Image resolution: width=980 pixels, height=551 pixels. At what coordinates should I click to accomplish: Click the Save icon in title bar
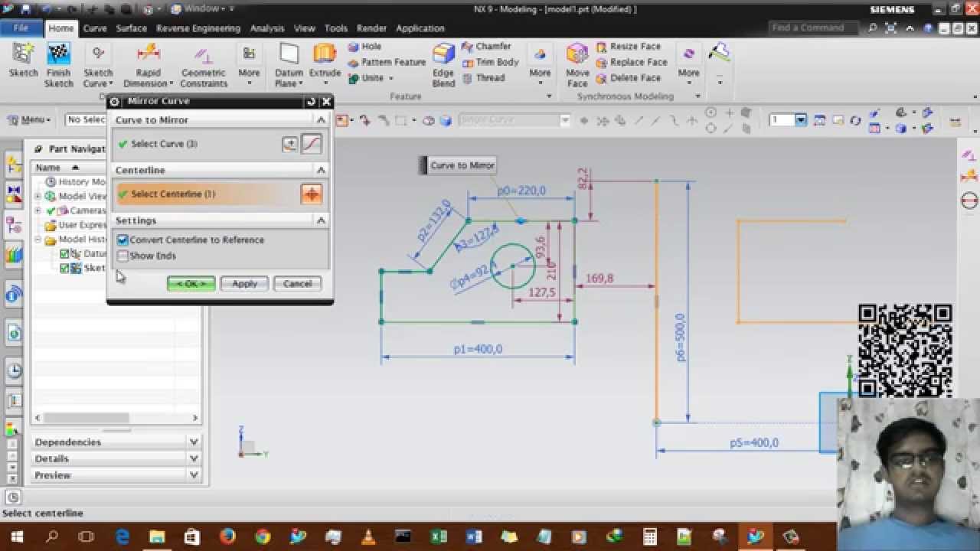pyautogui.click(x=27, y=9)
